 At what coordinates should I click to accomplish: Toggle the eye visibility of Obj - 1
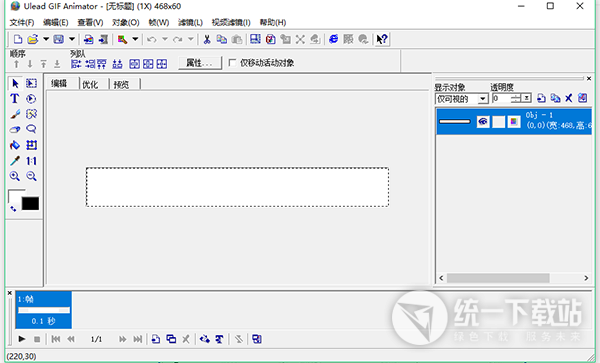(x=483, y=122)
